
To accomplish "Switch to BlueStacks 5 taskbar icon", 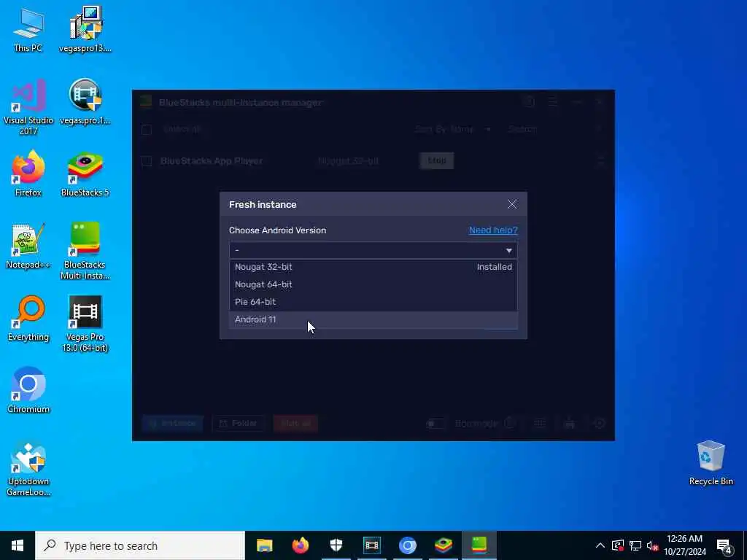I will [443, 545].
